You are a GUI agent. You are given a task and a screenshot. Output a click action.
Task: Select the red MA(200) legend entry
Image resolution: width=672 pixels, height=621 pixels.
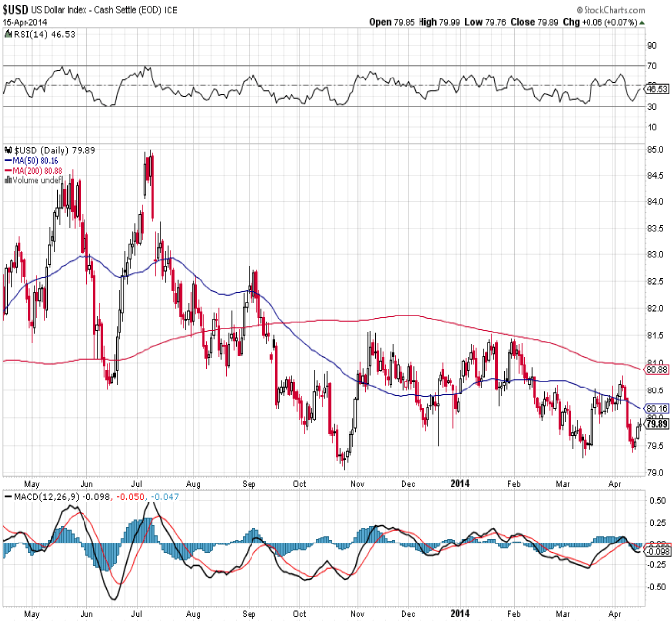click(37, 169)
